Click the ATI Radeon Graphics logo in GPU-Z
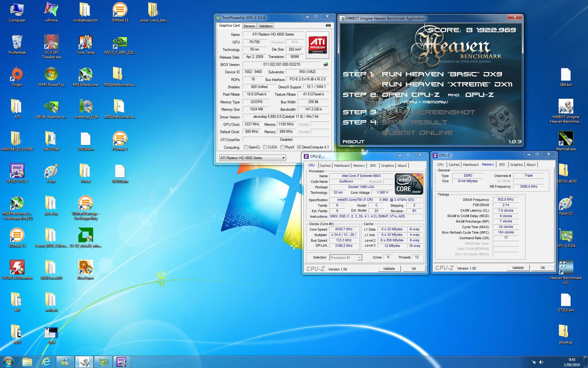The height and width of the screenshot is (368, 588). coord(318,45)
